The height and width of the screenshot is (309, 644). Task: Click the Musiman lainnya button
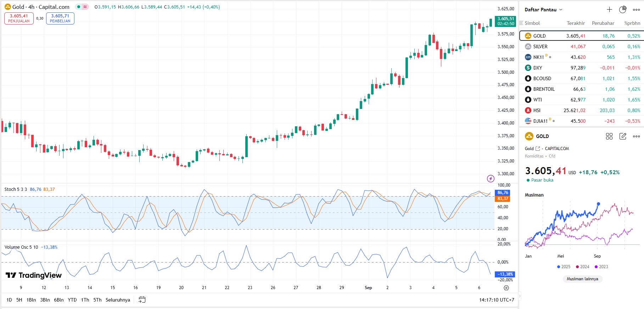tap(582, 279)
